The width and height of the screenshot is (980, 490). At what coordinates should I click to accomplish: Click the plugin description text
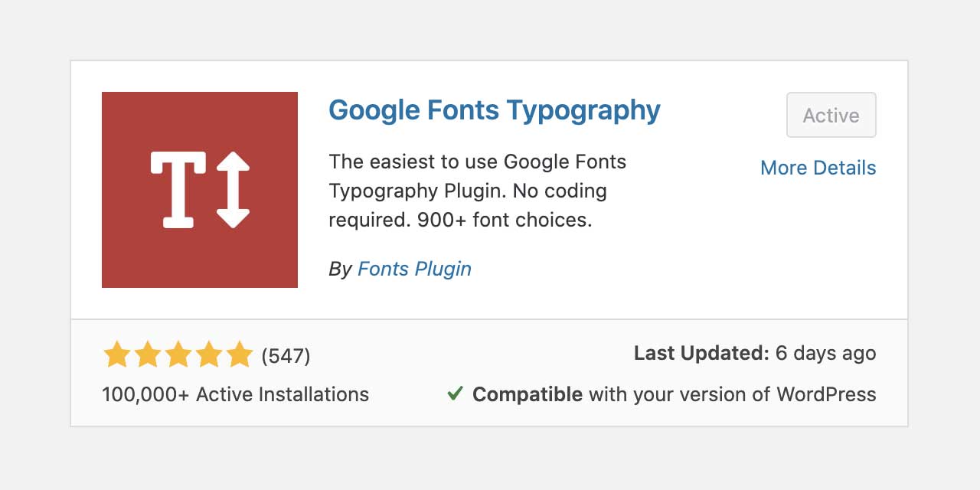(477, 190)
